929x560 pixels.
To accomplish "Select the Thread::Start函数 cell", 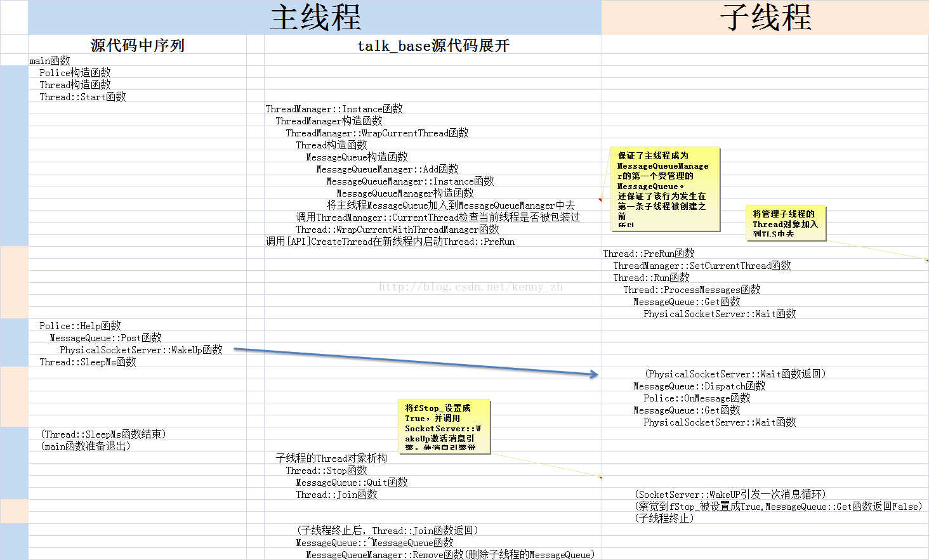I will pyautogui.click(x=82, y=97).
